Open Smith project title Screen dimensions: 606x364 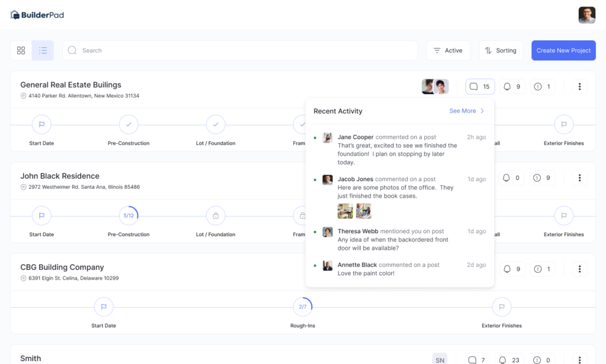click(31, 358)
